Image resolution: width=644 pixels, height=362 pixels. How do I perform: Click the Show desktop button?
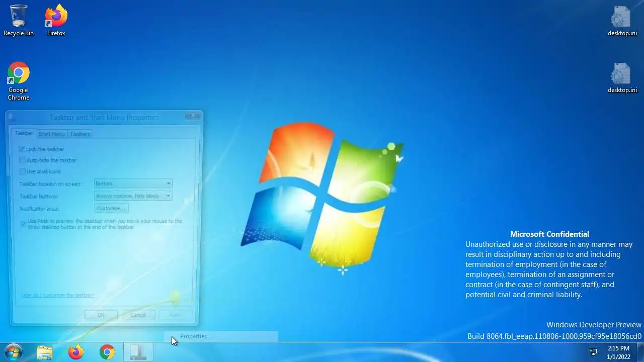point(640,352)
